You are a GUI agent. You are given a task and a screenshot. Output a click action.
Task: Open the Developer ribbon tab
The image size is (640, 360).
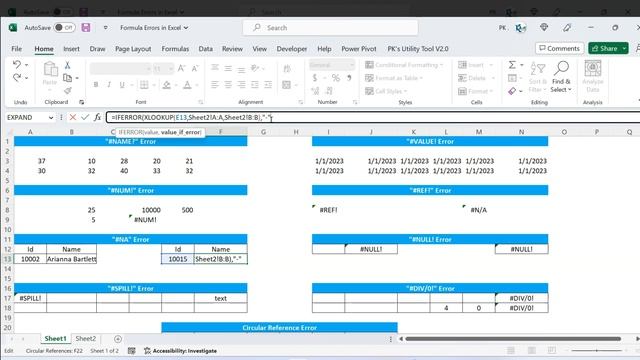292,49
